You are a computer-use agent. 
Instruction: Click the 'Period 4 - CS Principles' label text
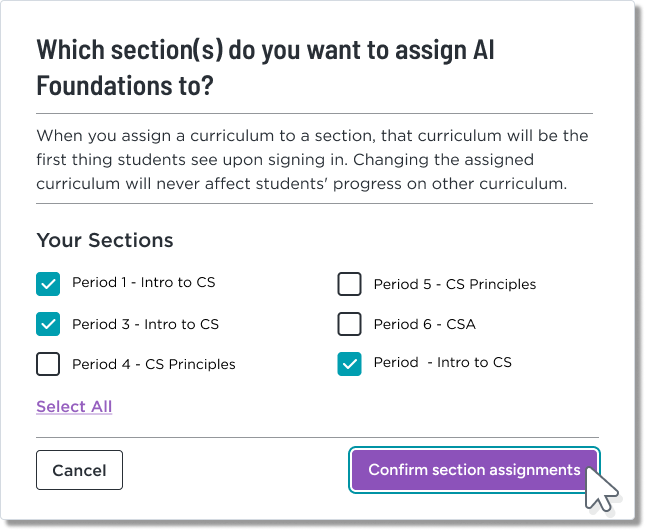click(153, 364)
